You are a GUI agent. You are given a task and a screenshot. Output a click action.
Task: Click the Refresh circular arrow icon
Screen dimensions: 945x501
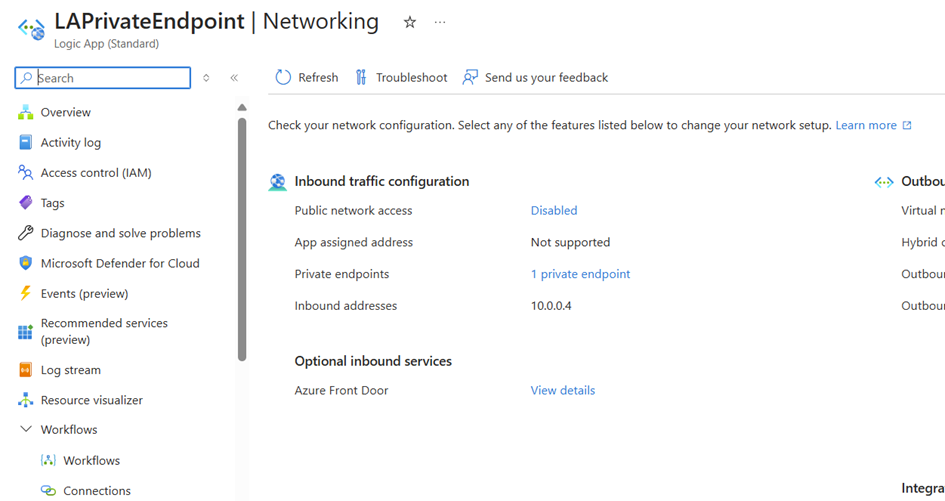pyautogui.click(x=283, y=77)
